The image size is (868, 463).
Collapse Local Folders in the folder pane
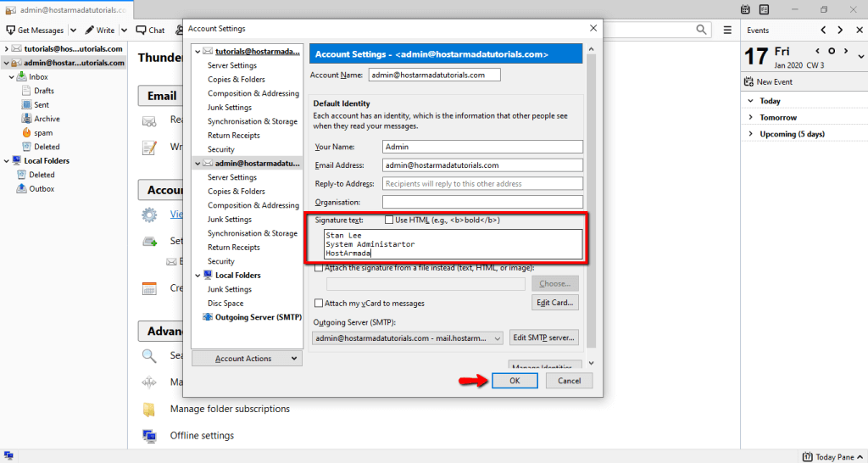tap(6, 160)
